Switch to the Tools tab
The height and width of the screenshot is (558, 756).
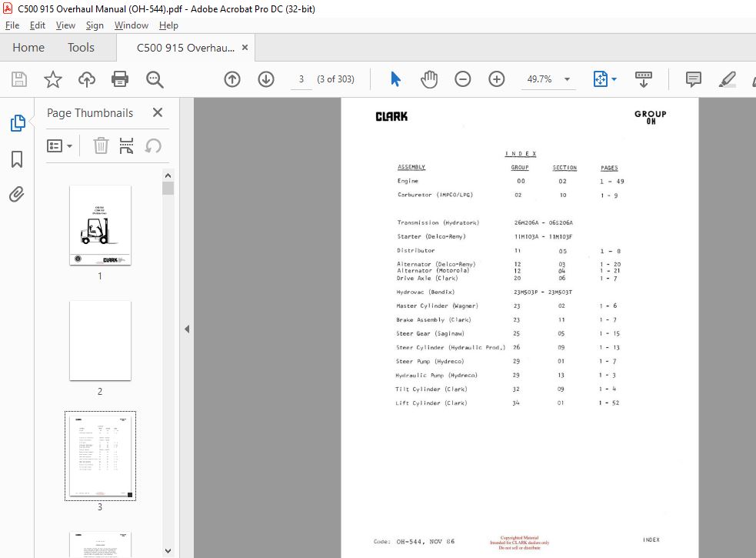(81, 47)
